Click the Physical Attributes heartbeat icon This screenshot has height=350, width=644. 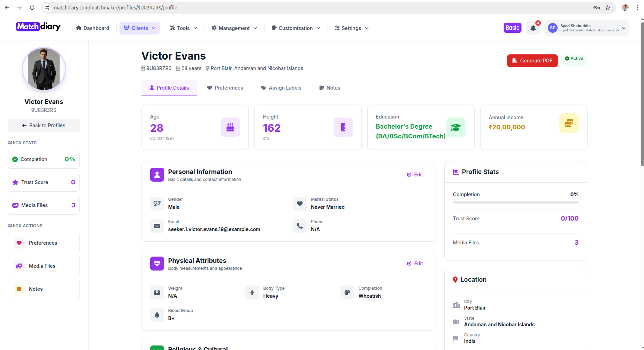pos(157,264)
